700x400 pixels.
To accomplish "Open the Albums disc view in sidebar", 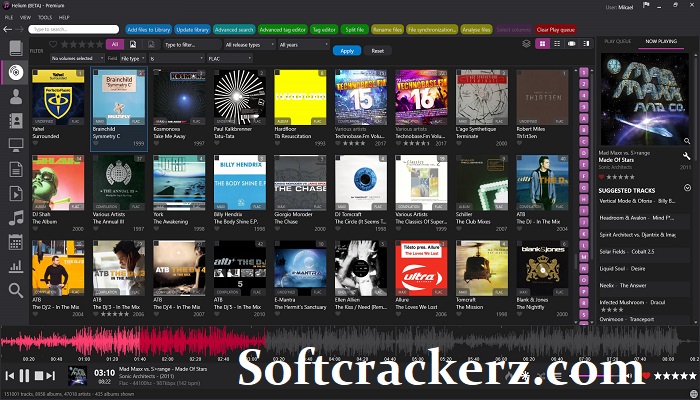I will coord(16,72).
